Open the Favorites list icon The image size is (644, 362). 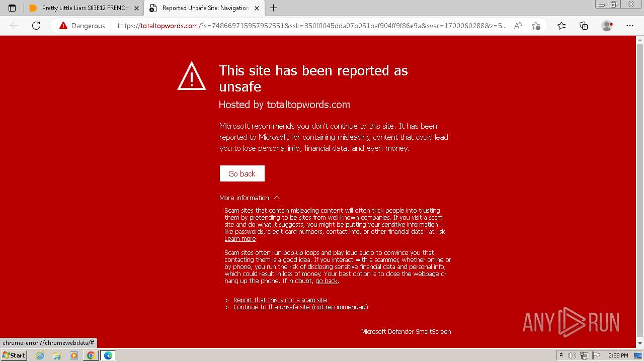561,26
